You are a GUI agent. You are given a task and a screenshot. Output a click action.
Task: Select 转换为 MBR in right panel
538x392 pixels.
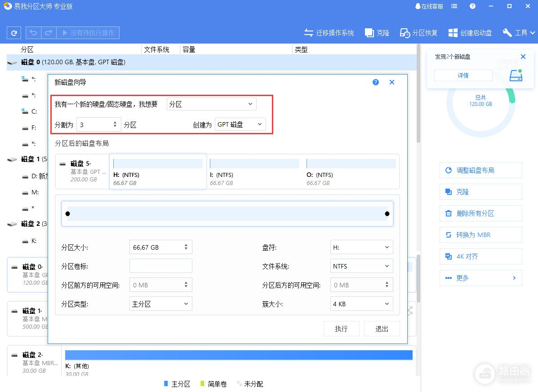tap(480, 235)
